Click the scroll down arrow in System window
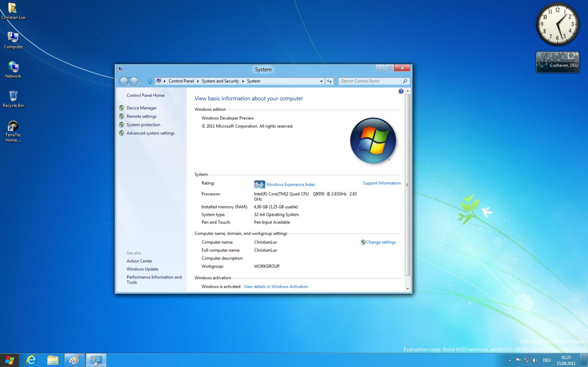Screen dimensions: 588x367 coord(407,289)
